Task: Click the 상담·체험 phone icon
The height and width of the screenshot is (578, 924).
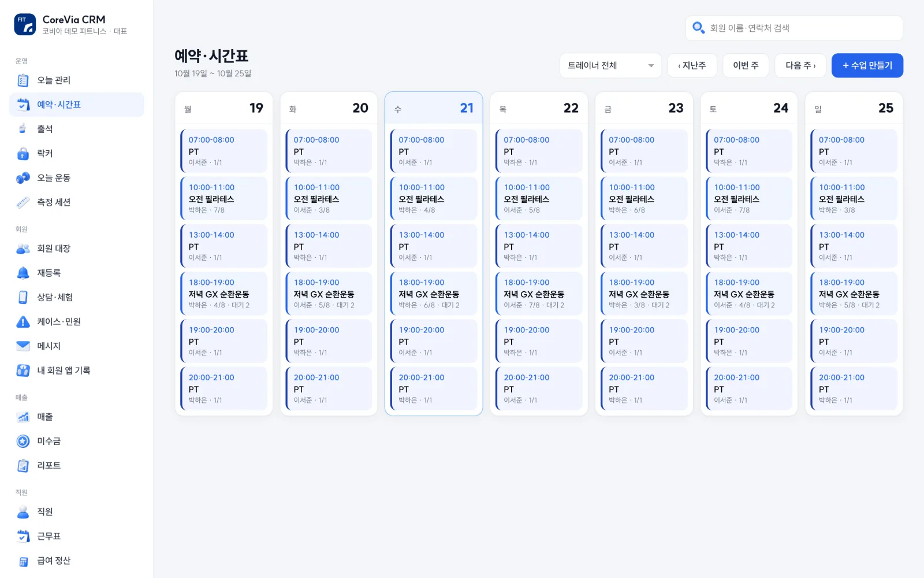Action: [23, 297]
